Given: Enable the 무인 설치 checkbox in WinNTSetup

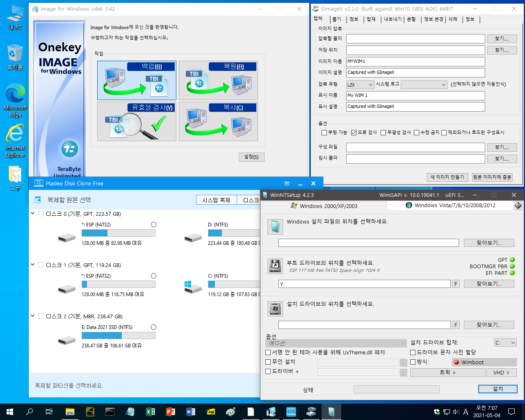Looking at the screenshot, I should tap(268, 362).
